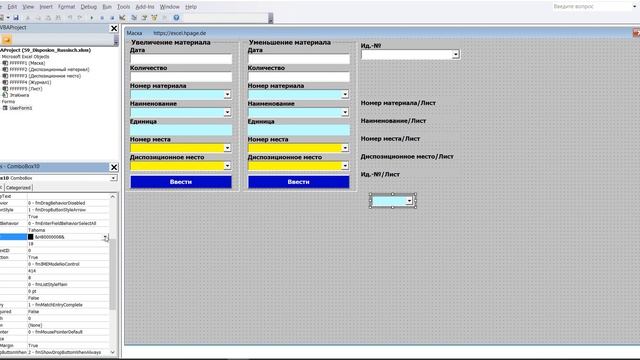
Task: Click the Номер материала/Лист label
Action: click(398, 103)
